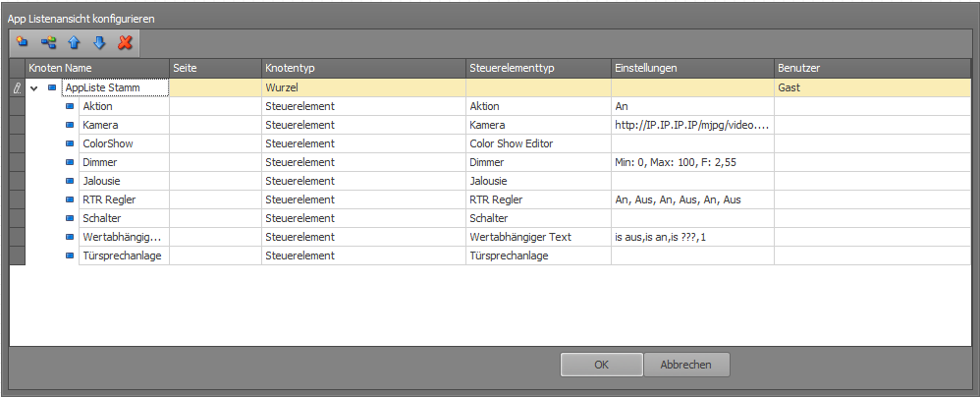Click the Steuerelement cell in the Aktion row
The image size is (980, 397).
[363, 107]
